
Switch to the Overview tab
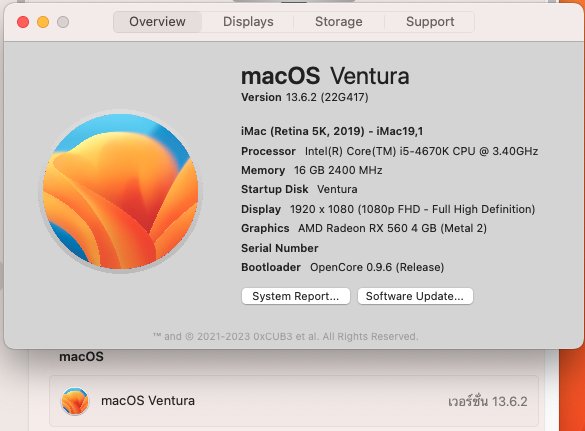click(x=157, y=22)
